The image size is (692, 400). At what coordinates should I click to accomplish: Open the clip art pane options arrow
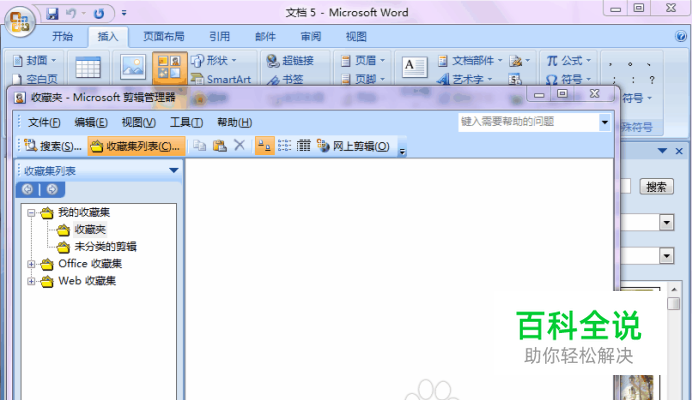[x=662, y=151]
